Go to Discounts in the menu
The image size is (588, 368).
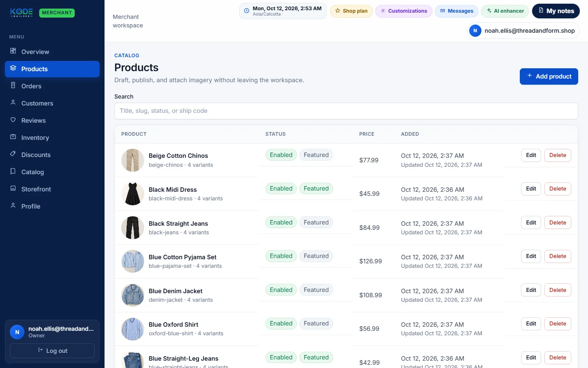pyautogui.click(x=52, y=155)
